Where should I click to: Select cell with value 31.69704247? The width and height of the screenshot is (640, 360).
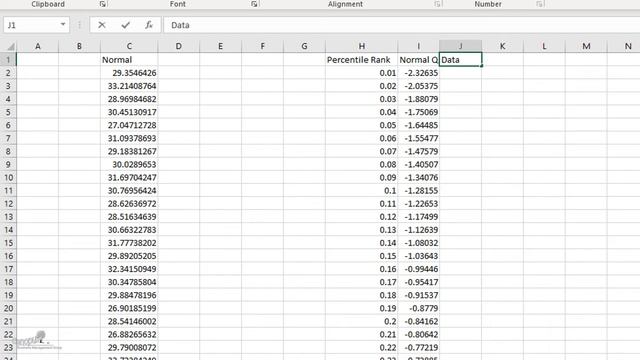point(129,177)
